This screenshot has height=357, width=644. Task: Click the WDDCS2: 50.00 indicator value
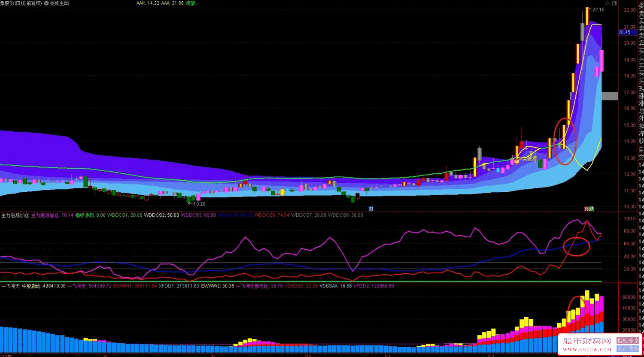pos(161,215)
